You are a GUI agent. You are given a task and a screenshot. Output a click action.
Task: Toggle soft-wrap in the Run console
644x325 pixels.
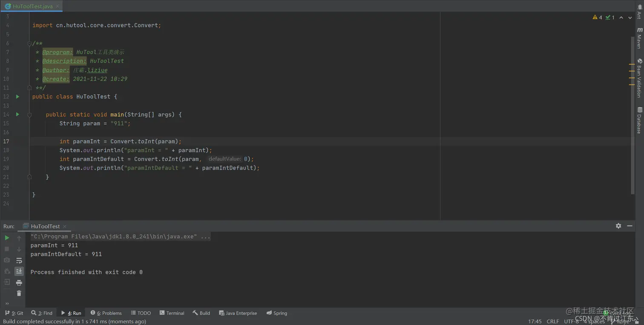pos(19,260)
